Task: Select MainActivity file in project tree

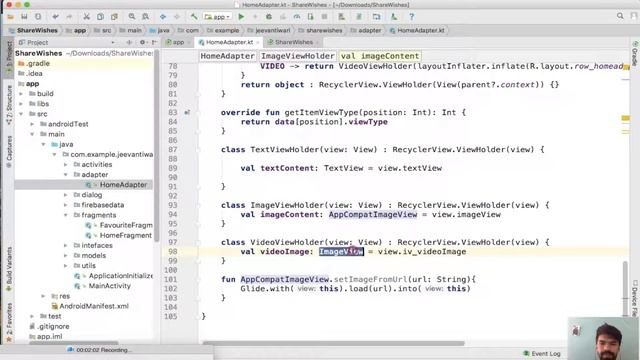Action: [109, 286]
